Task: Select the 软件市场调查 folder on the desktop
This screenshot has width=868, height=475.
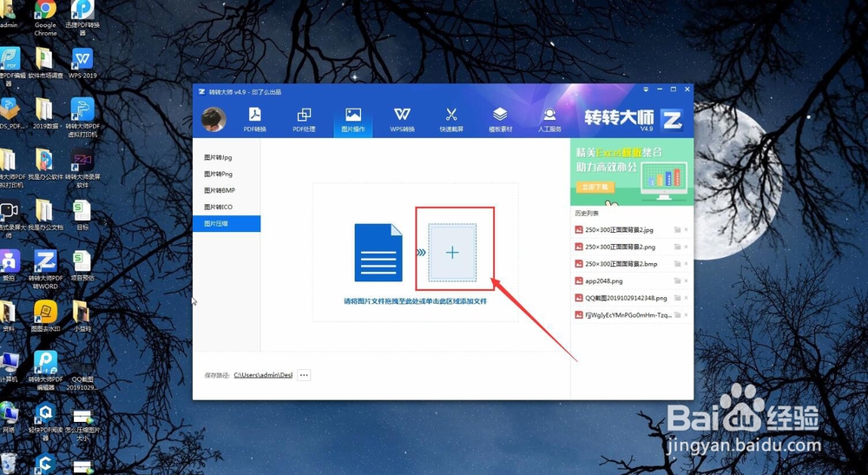Action: 45,63
